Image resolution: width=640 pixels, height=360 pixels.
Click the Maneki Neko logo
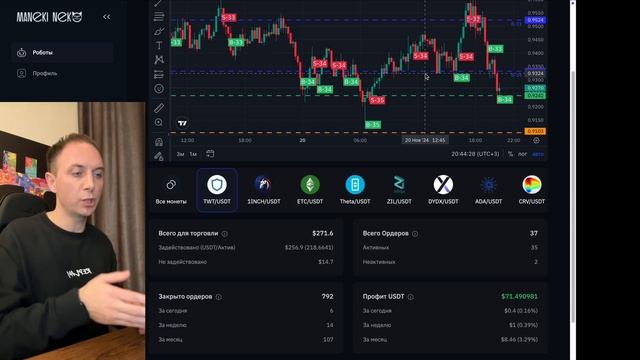click(x=49, y=17)
